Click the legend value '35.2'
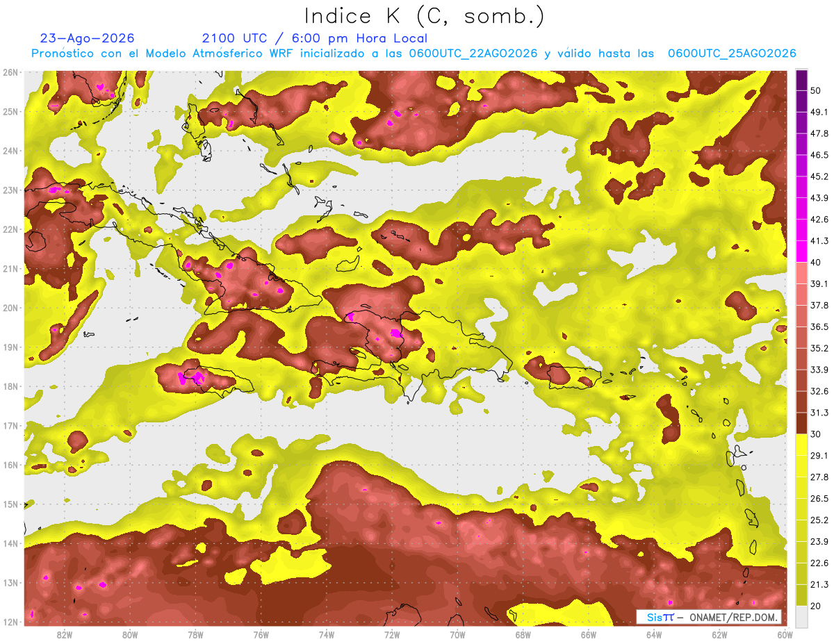The height and width of the screenshot is (644, 834). coord(819,348)
